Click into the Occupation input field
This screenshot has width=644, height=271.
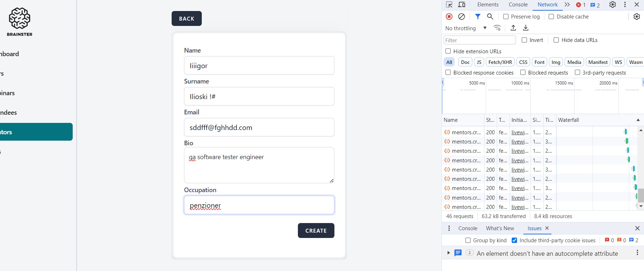coord(259,205)
